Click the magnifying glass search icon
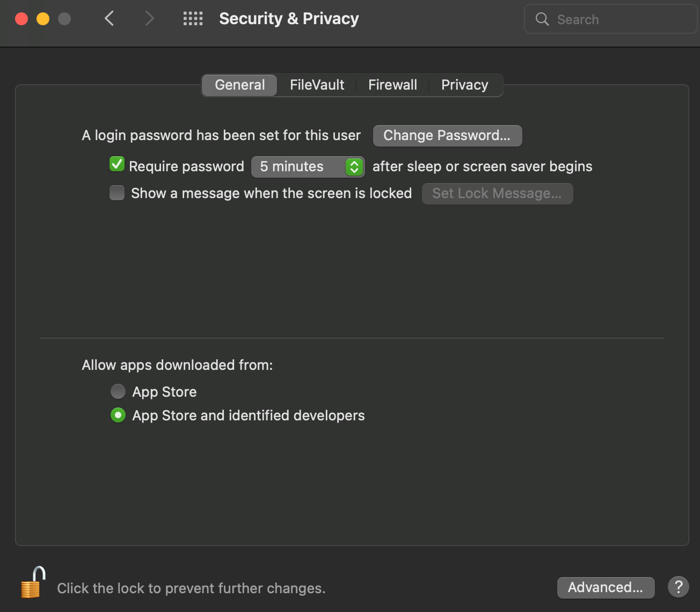This screenshot has height=612, width=700. coord(542,19)
